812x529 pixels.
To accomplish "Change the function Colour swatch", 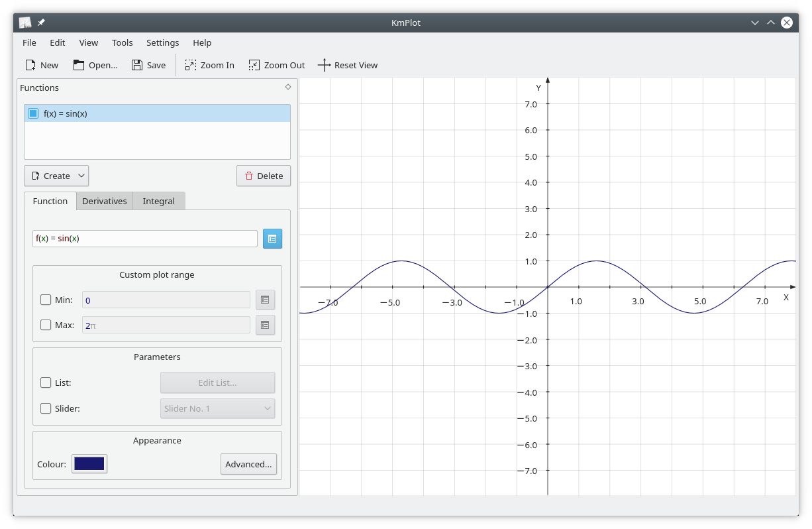I will click(x=89, y=463).
